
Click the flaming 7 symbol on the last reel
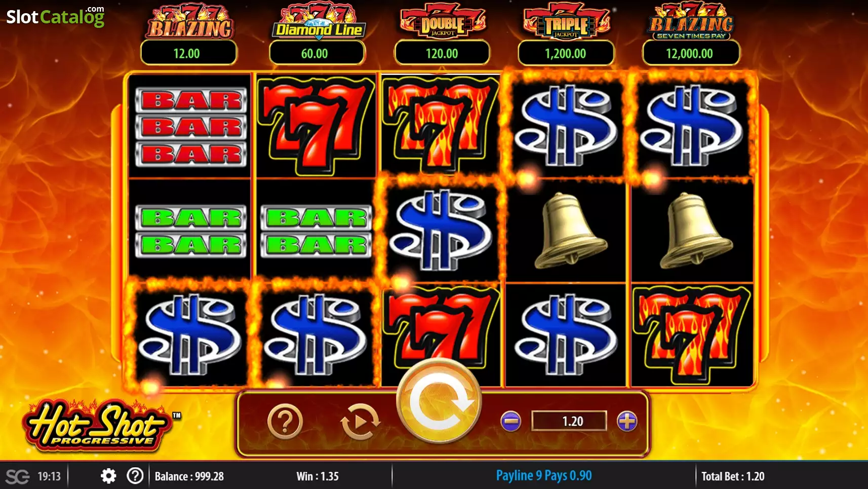coord(691,335)
